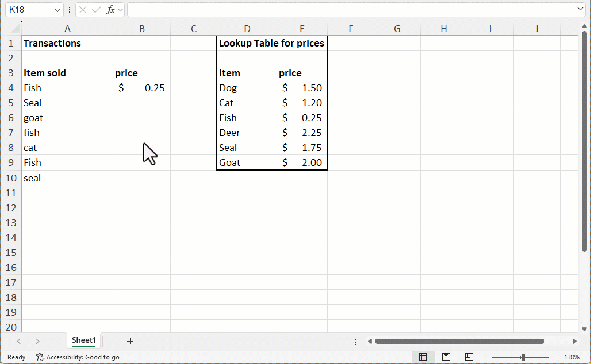Click the zoom slider handle
591x364 pixels.
pyautogui.click(x=523, y=357)
